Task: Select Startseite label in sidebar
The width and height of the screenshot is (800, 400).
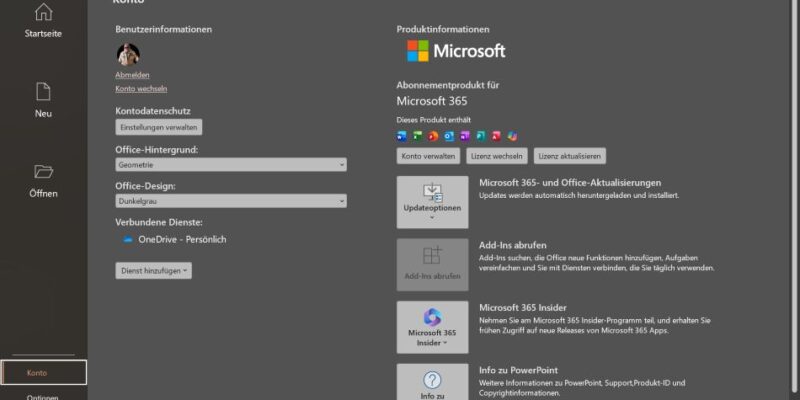Action: click(x=43, y=34)
